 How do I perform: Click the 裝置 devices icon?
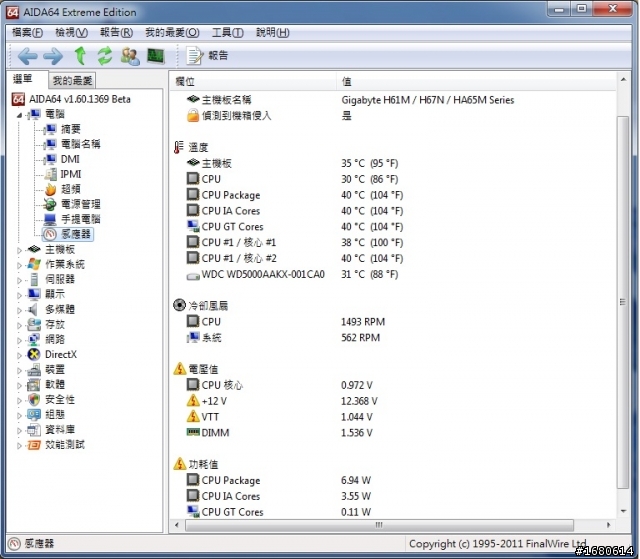coord(34,370)
